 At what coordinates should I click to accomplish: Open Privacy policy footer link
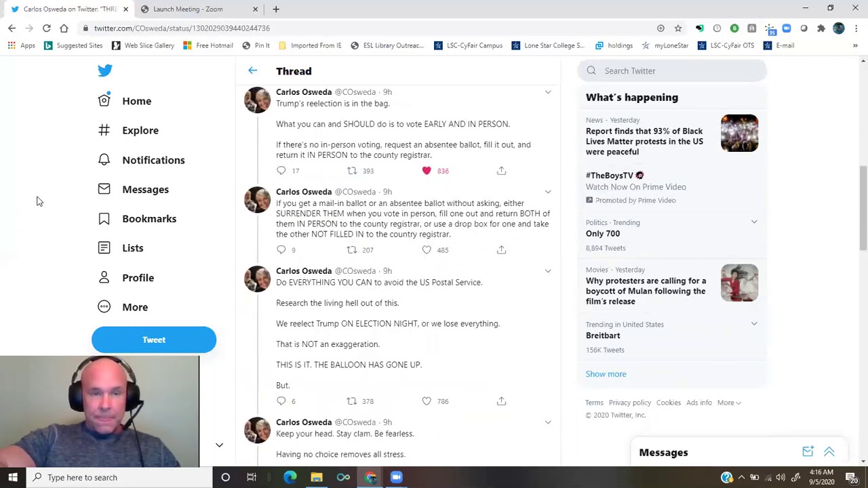tap(629, 403)
